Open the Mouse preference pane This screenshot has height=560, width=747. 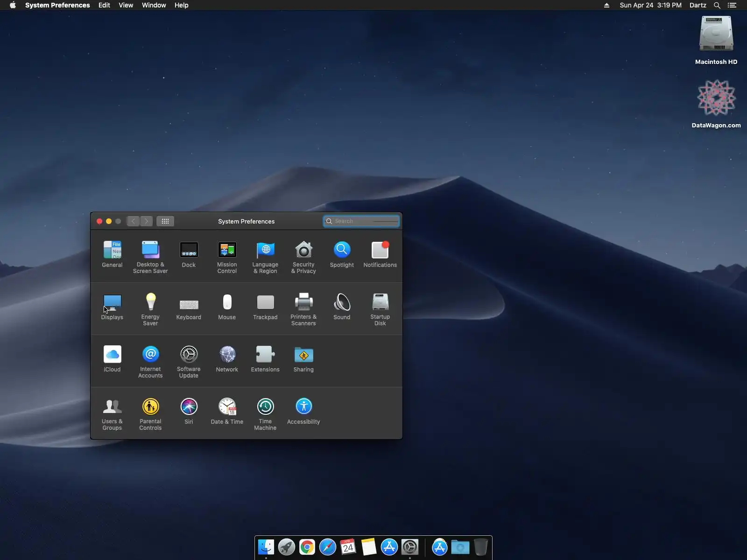(227, 307)
